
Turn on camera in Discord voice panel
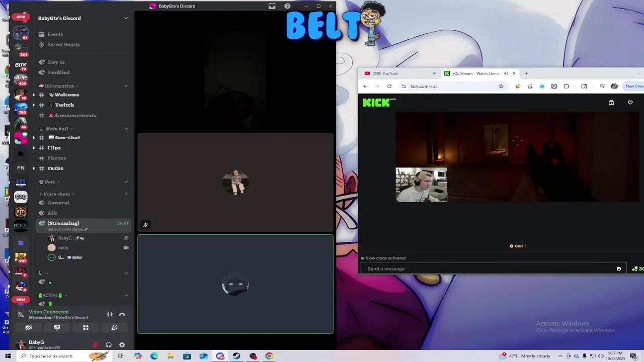pyautogui.click(x=29, y=327)
